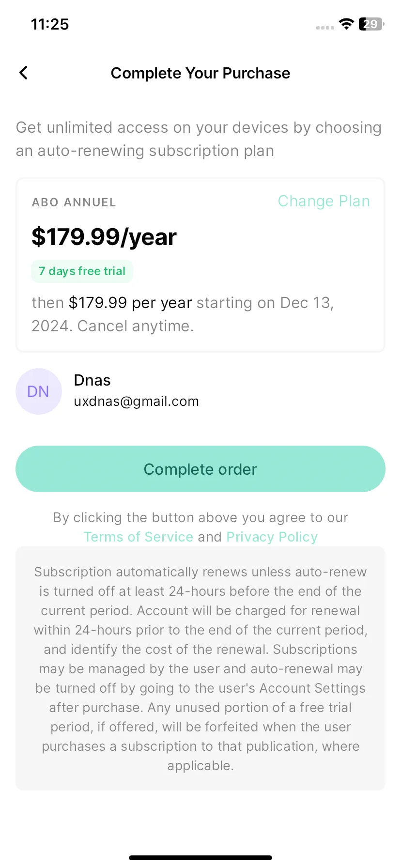Tap the Dnas account name

click(92, 380)
